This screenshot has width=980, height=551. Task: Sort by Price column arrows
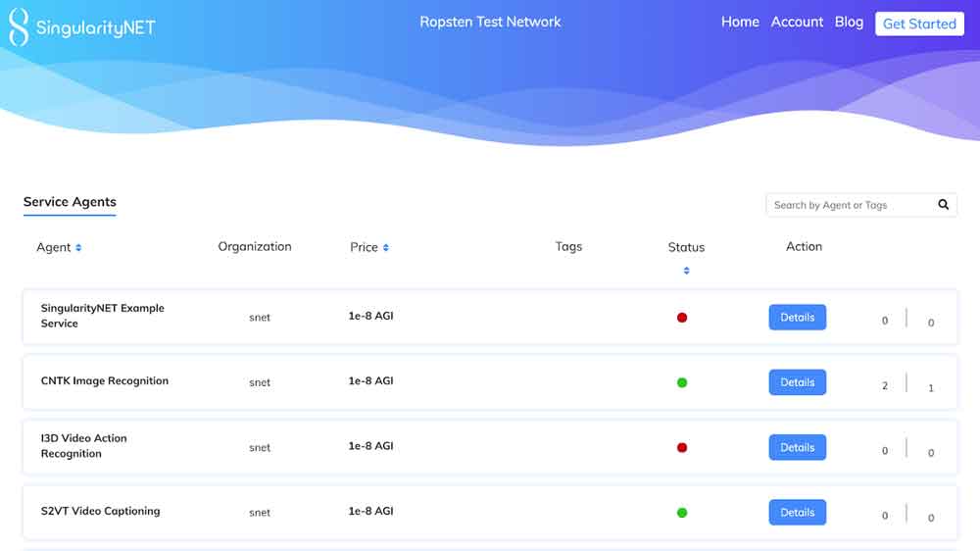coord(386,248)
